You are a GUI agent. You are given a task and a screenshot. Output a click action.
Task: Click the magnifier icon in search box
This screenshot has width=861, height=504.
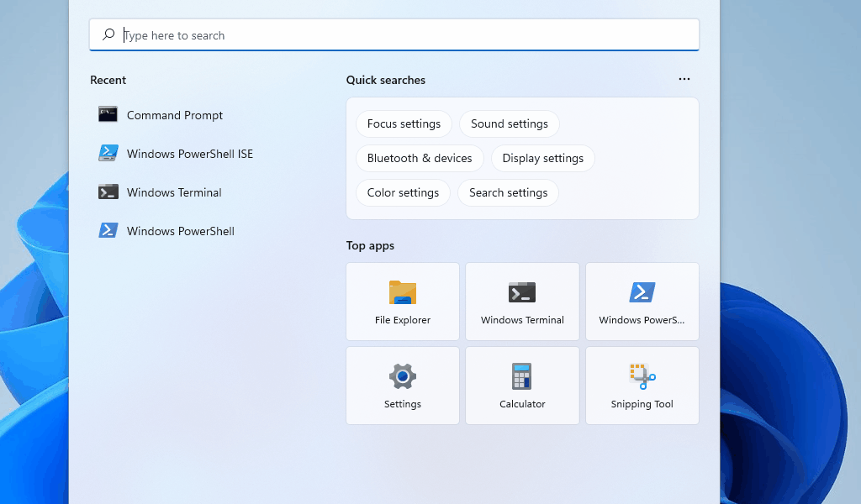(108, 34)
